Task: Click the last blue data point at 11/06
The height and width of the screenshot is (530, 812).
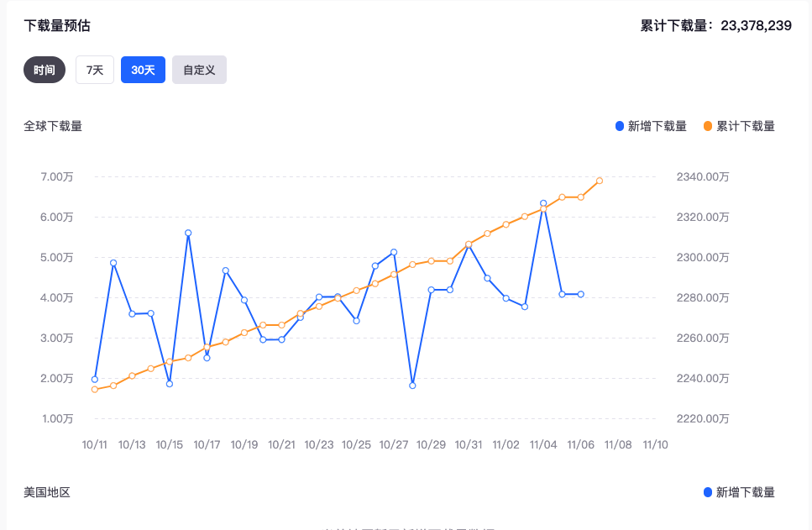Action: click(x=581, y=294)
